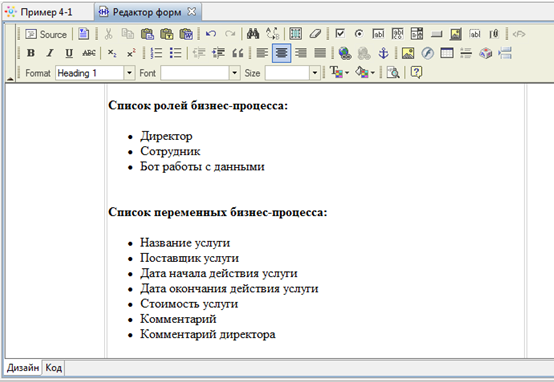554x382 pixels.
Task: Collapse the toolbar with the small triangle
Action: click(x=10, y=78)
